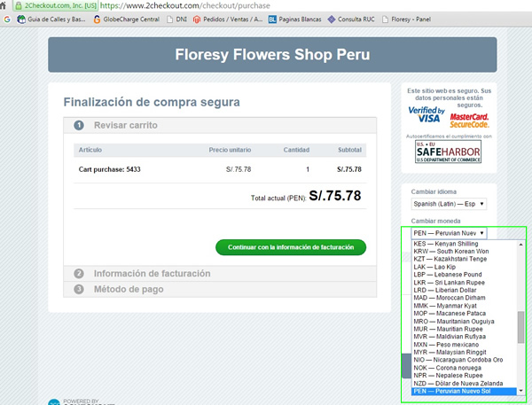Click the currency list scroll-up arrow
The image size is (532, 405).
pos(520,244)
